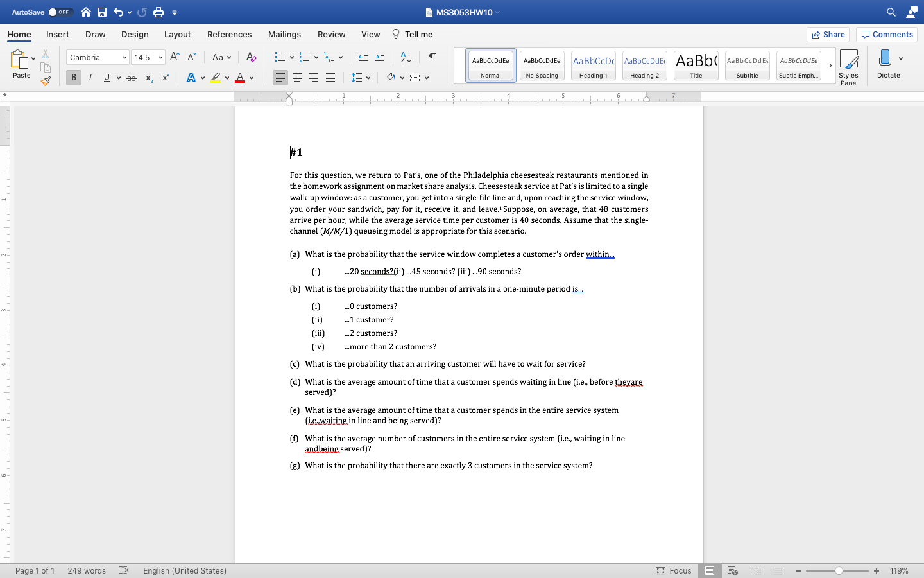This screenshot has width=924, height=578.
Task: Open the font size dropdown
Action: coord(160,58)
